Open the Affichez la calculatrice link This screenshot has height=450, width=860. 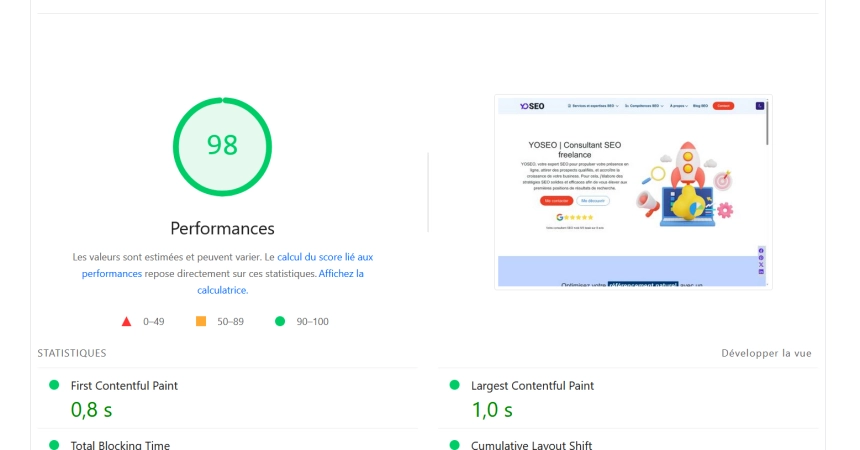point(320,273)
